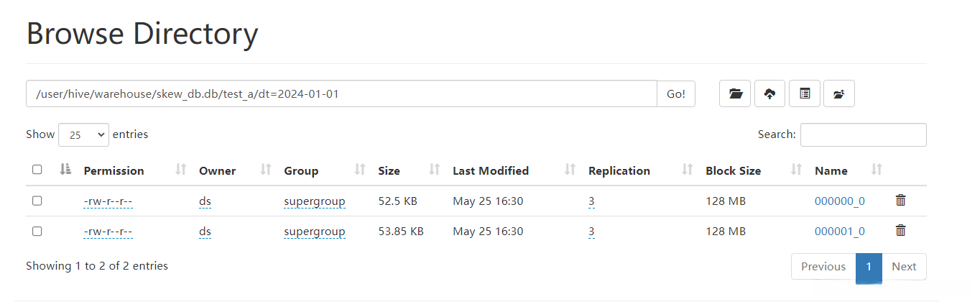This screenshot has width=980, height=302.
Task: Click the directory path text field
Action: (x=341, y=93)
